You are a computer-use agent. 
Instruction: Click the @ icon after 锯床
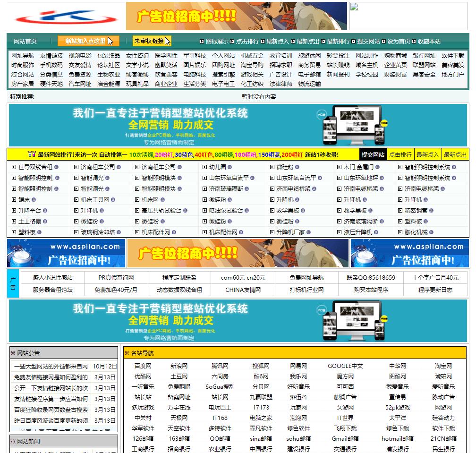(x=34, y=199)
